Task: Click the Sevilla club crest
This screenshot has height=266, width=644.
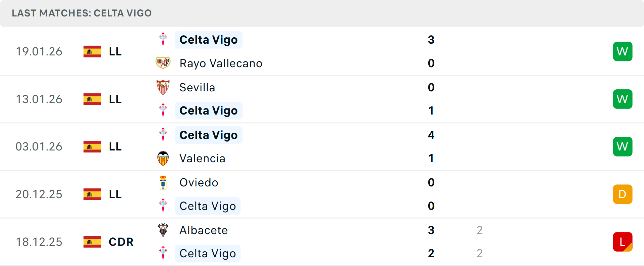Action: click(x=163, y=87)
